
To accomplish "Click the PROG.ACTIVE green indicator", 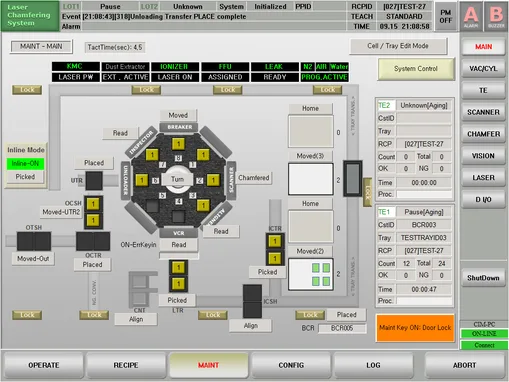I will (x=324, y=77).
